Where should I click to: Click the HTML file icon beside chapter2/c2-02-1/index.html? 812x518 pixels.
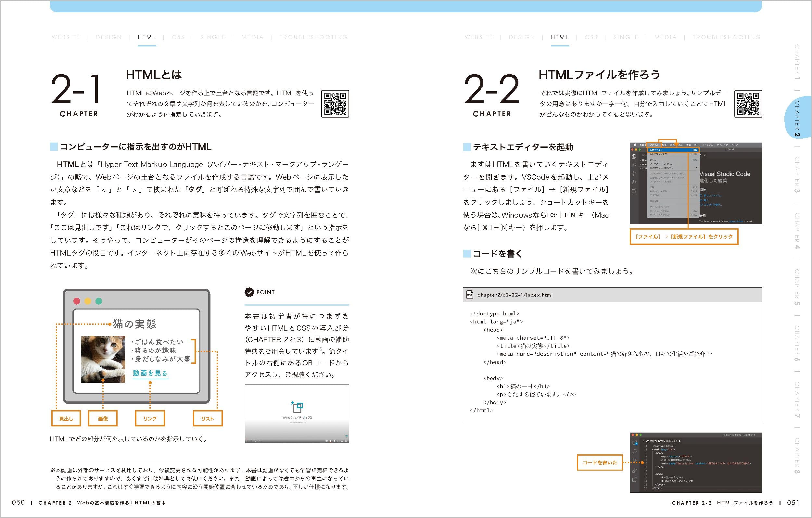coord(470,295)
